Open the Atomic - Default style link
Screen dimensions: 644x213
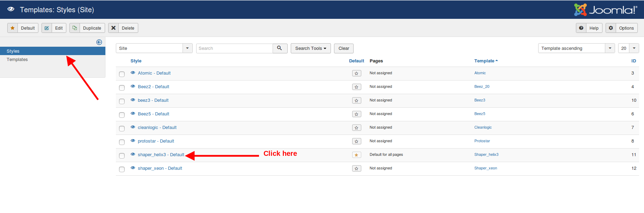pyautogui.click(x=154, y=73)
